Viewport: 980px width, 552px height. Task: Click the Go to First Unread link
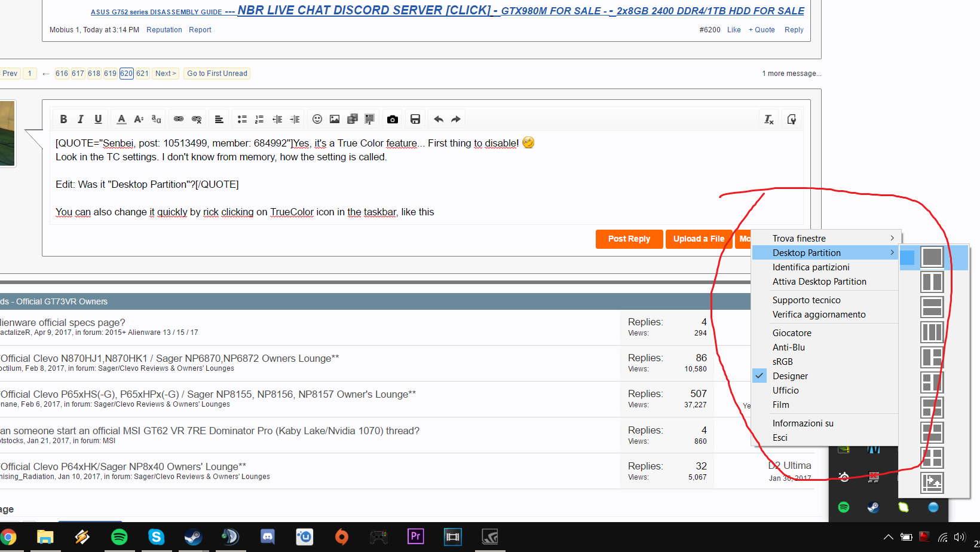point(217,74)
